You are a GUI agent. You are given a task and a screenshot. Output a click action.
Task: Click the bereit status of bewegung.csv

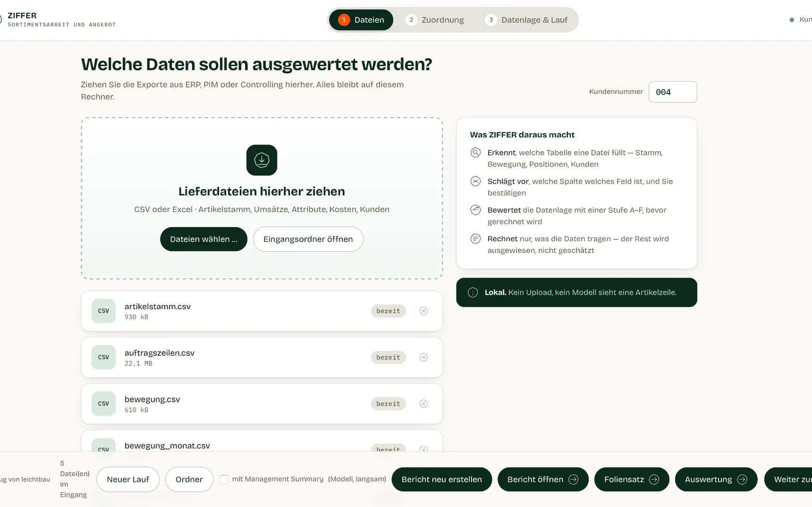[x=388, y=404]
